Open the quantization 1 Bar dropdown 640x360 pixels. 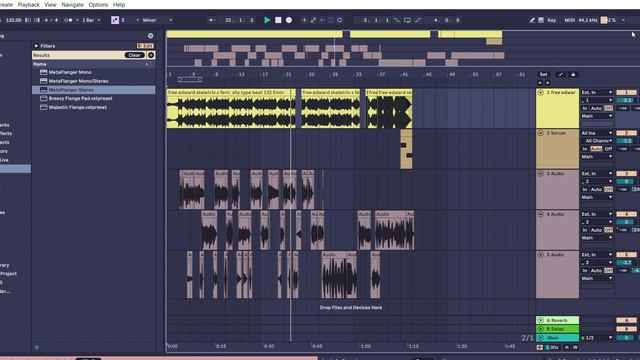coord(91,20)
